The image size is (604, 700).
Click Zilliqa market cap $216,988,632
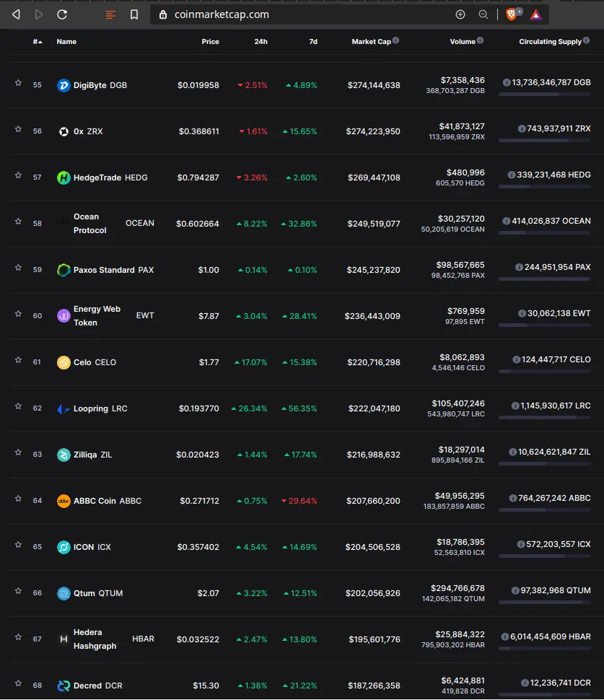[373, 455]
